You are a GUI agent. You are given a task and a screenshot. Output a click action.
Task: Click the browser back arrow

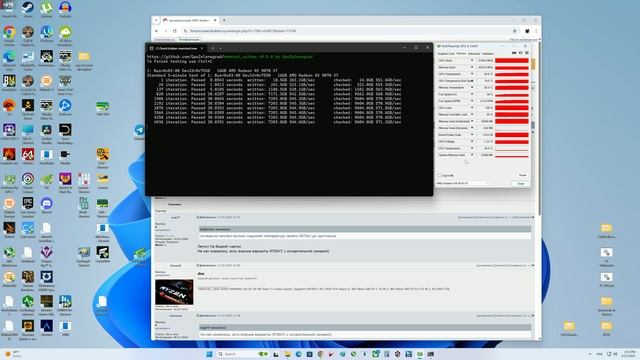pyautogui.click(x=156, y=31)
